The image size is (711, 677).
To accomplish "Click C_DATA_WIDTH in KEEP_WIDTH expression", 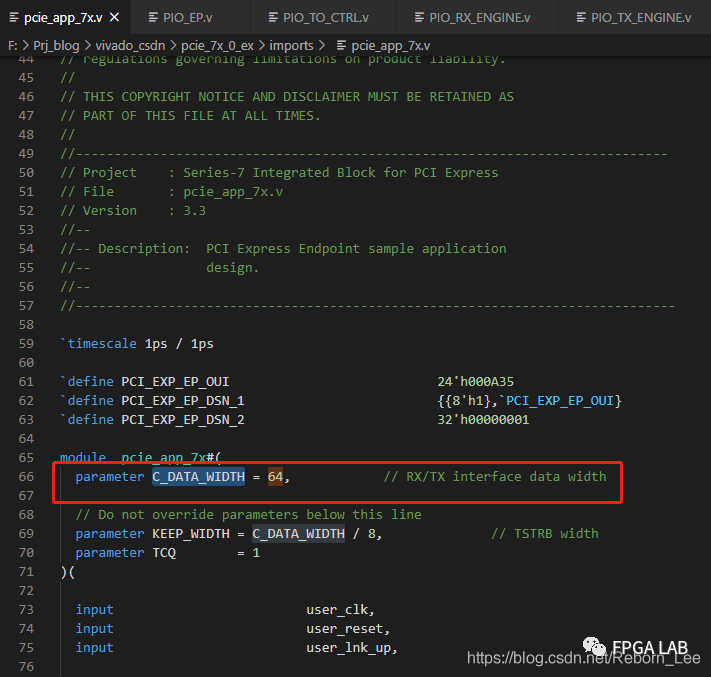I will (x=298, y=534).
